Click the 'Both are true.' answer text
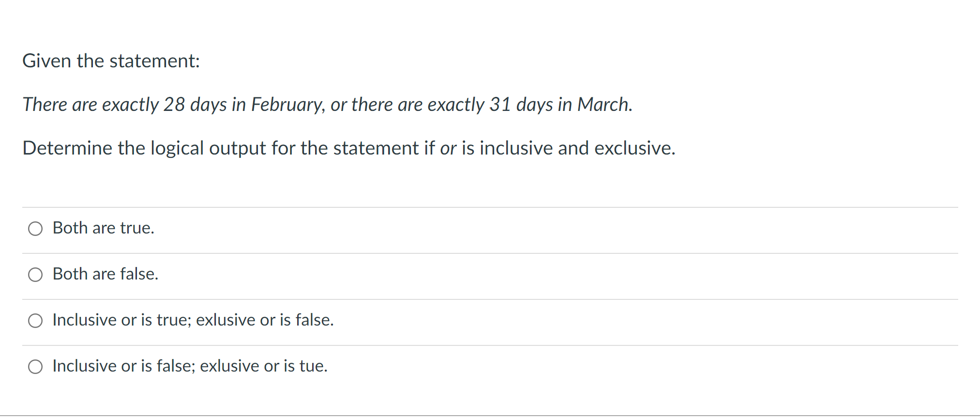The image size is (980, 420). [x=103, y=228]
